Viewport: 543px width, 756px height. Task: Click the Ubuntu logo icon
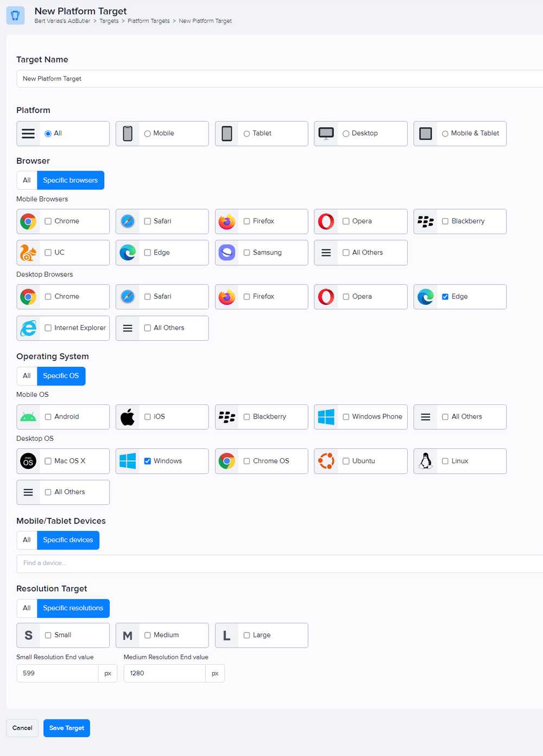coord(326,461)
